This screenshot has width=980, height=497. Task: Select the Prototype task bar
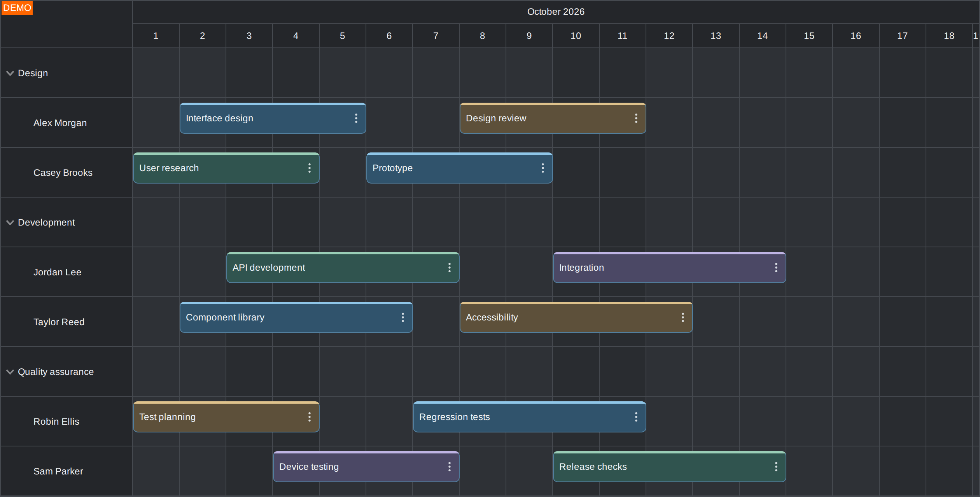click(x=459, y=168)
